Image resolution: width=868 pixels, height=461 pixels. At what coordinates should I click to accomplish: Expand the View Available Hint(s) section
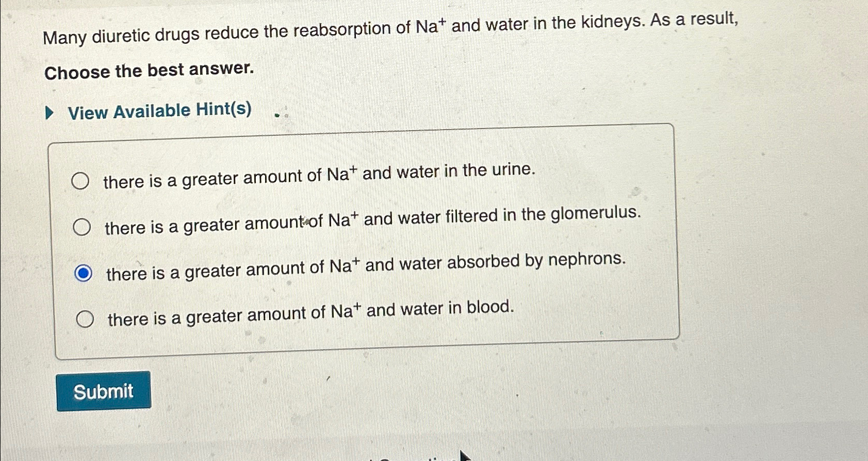tap(157, 111)
